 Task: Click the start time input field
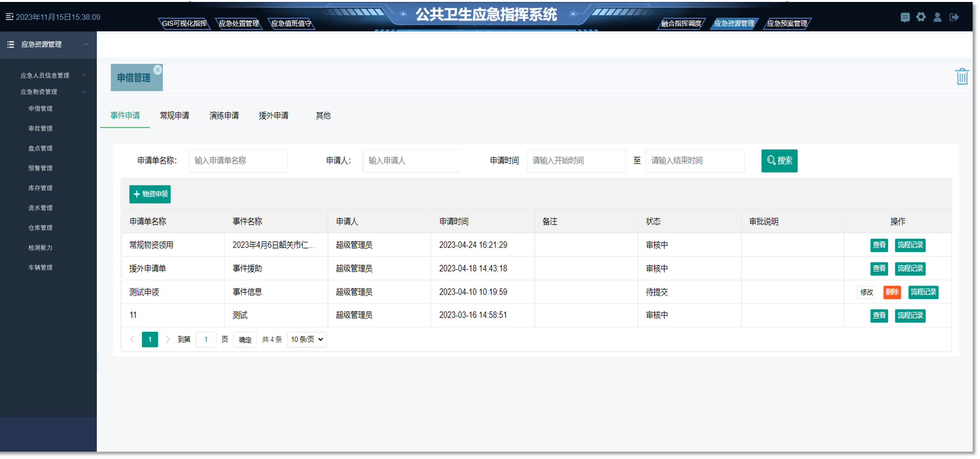point(577,161)
